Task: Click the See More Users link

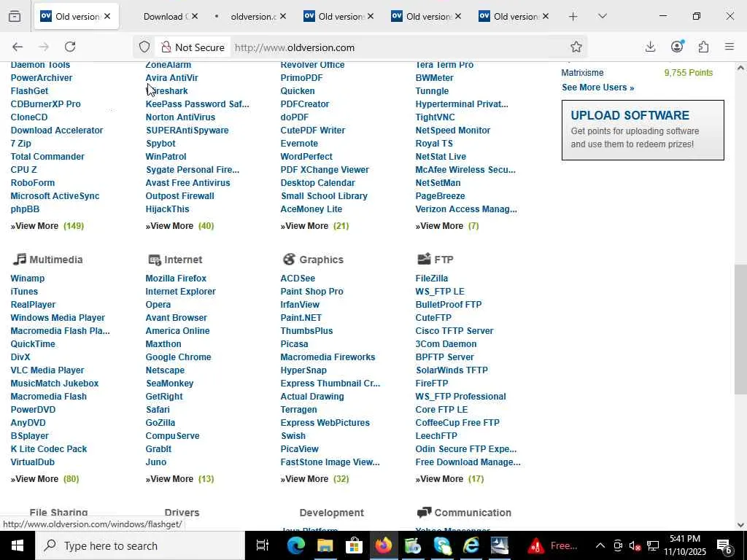Action: point(598,87)
